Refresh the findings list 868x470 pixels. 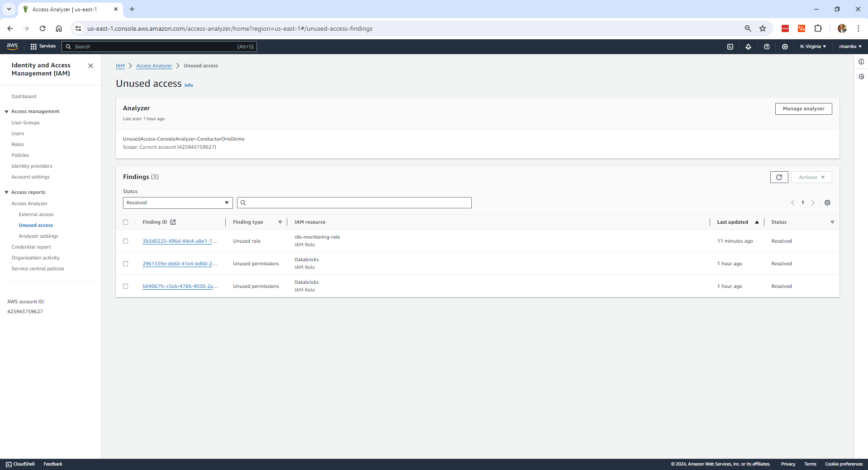point(779,177)
